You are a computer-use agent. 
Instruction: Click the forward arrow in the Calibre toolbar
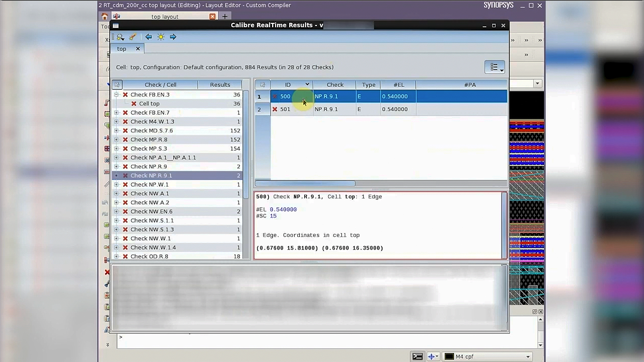point(173,37)
